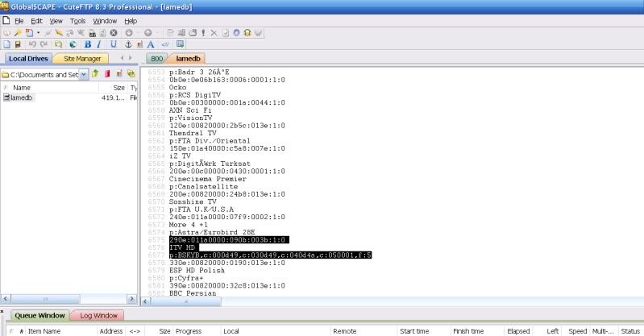
Task: Click the local pane scroll right arrow
Action: pyautogui.click(x=132, y=299)
